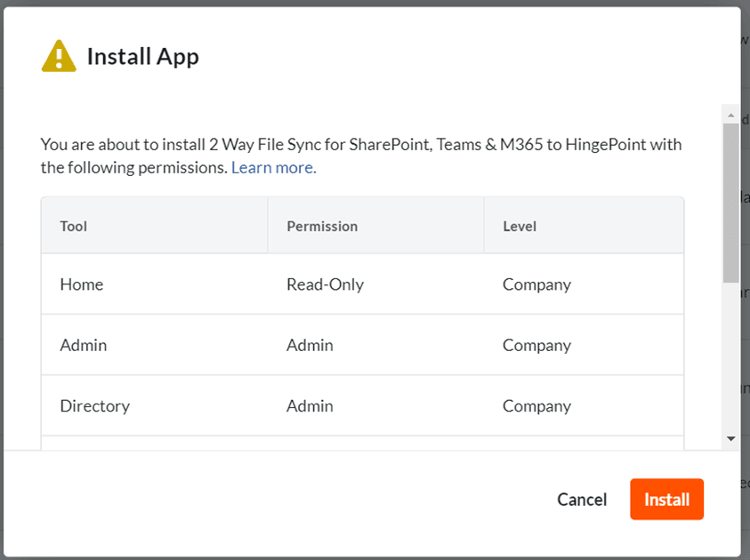
Task: Select the Level column header
Action: (520, 226)
